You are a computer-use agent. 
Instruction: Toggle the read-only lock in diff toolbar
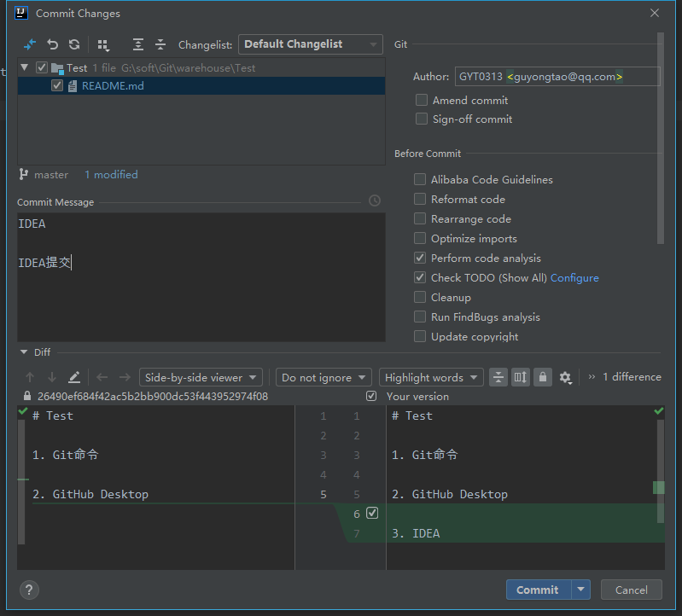coord(542,377)
